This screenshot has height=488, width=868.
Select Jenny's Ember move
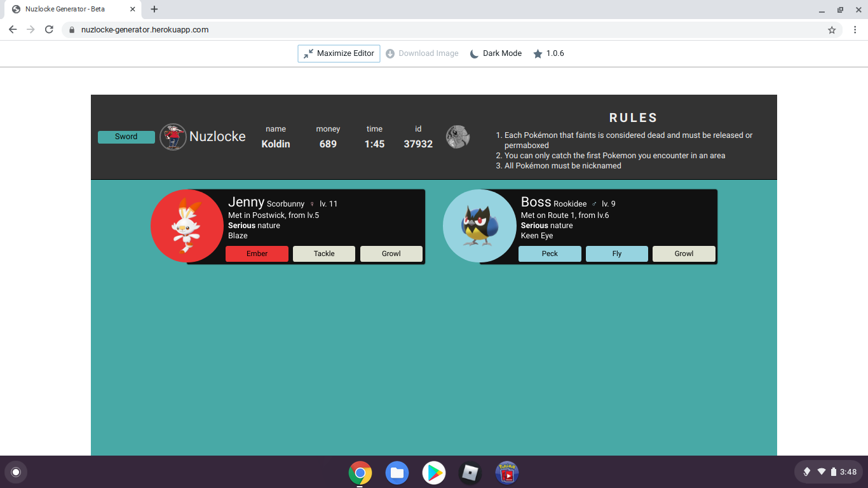click(257, 254)
